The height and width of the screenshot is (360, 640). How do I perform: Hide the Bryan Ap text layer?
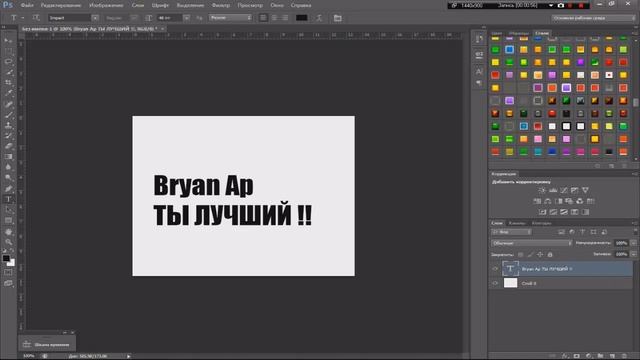495,269
